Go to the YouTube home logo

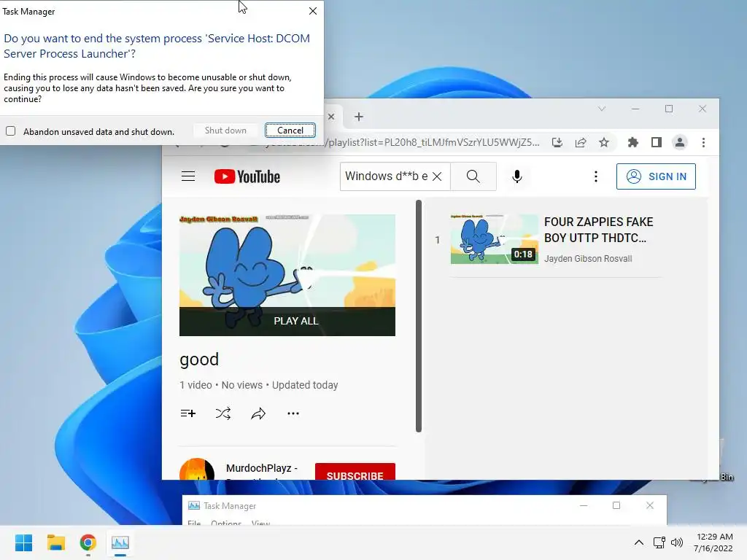pos(247,176)
